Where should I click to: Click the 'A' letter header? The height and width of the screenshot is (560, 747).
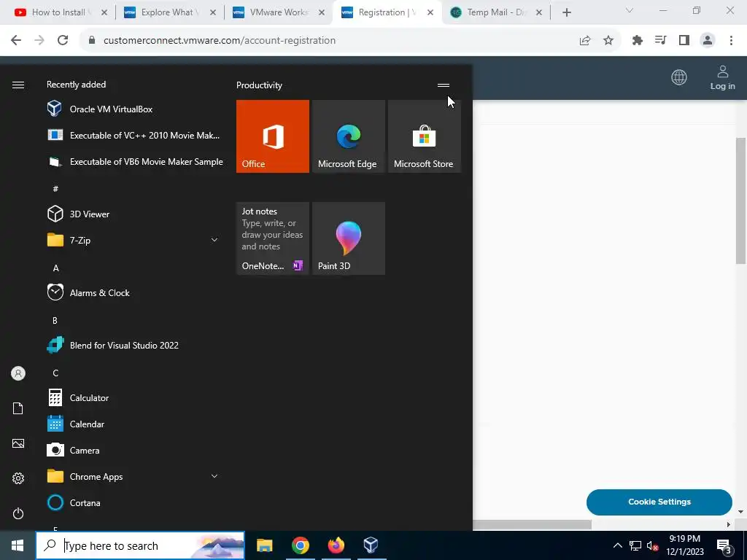pos(55,268)
